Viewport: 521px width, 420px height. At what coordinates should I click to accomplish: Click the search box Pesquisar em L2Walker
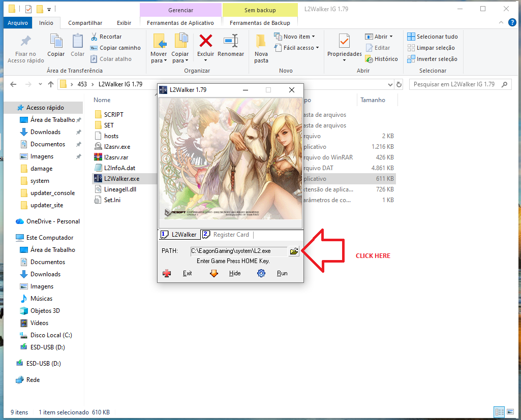460,84
